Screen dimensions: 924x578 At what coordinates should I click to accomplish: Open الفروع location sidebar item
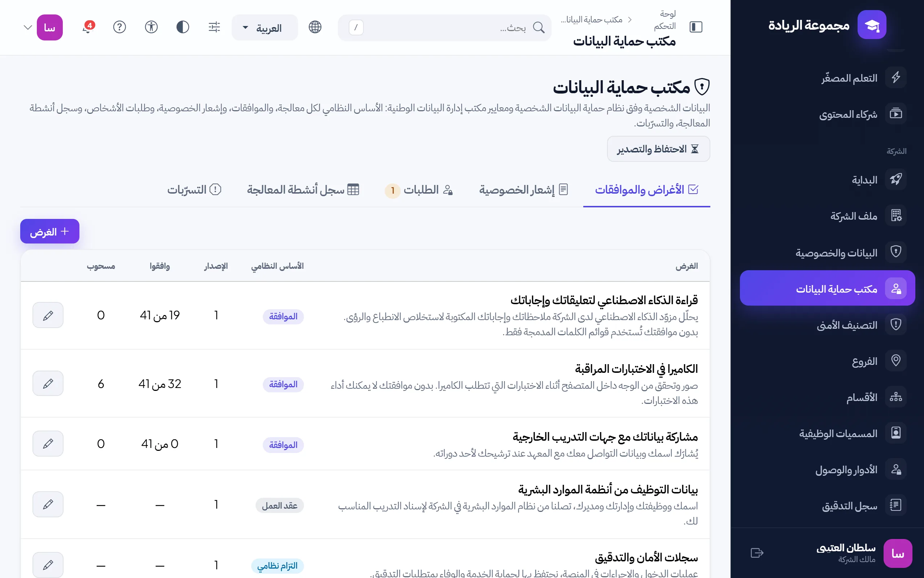click(x=827, y=361)
